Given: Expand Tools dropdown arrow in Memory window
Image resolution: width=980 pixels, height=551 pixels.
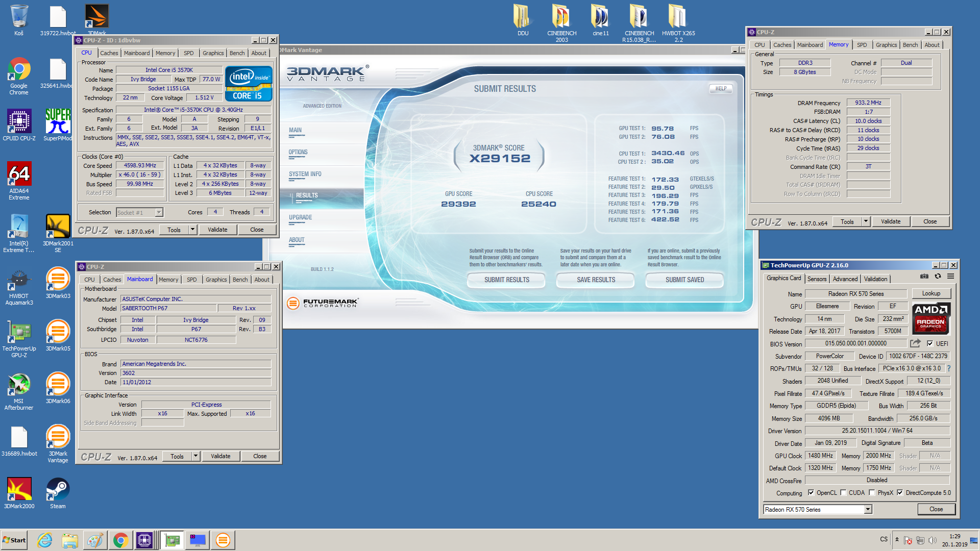Looking at the screenshot, I should (866, 221).
